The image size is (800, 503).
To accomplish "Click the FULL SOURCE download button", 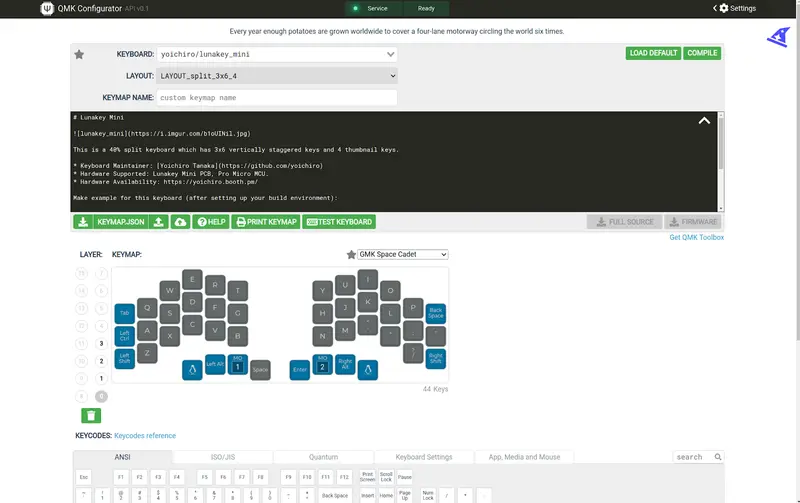I will coord(624,222).
